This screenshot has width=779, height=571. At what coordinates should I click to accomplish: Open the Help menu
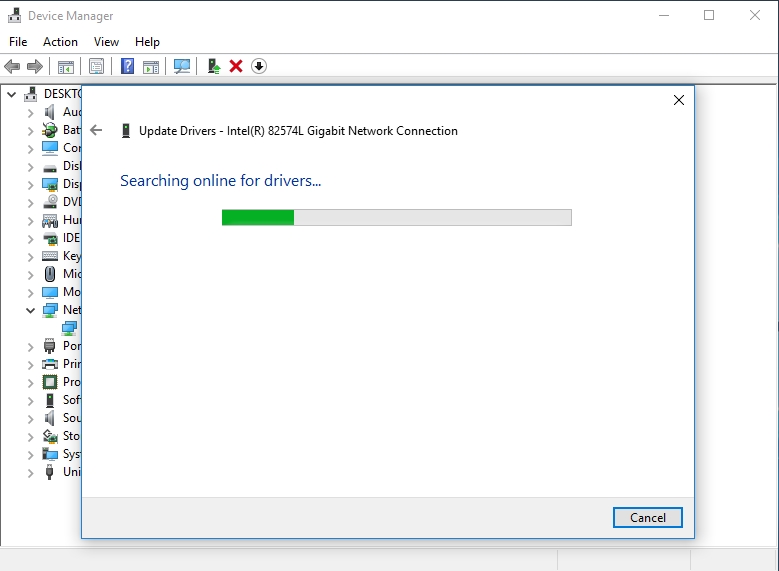[x=147, y=42]
